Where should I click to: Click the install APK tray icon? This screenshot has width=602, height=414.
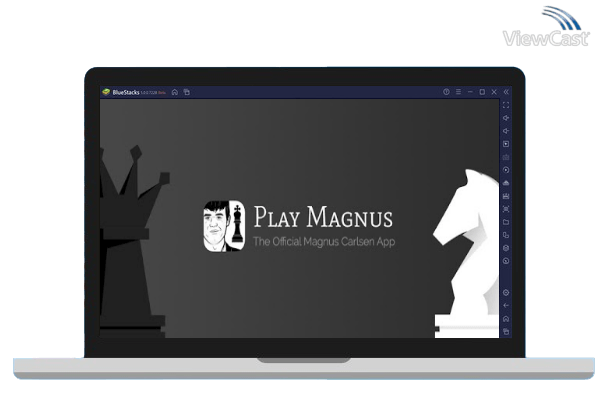(x=506, y=183)
